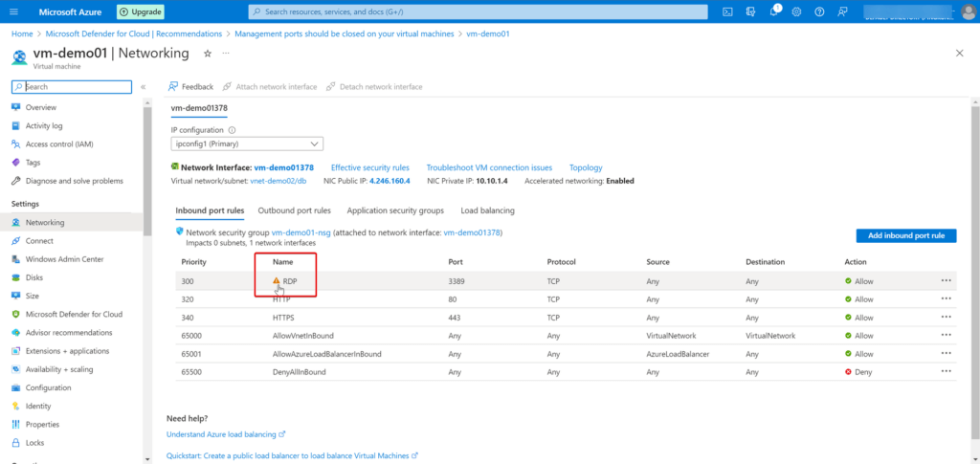Viewport: 980px width, 464px height.
Task: Open more options ellipsis beside title
Action: pyautogui.click(x=226, y=54)
